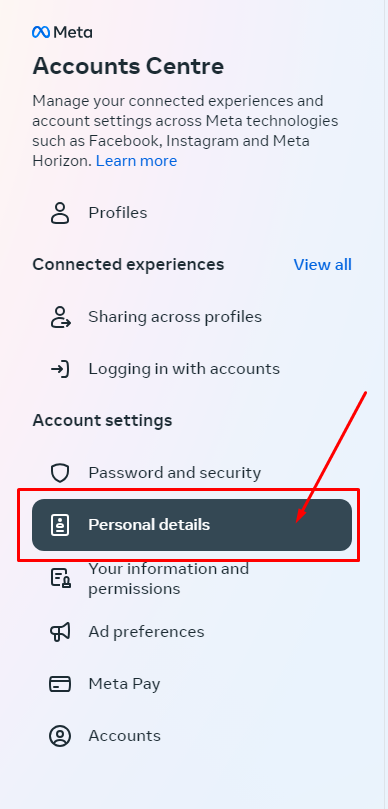Click the Profiles person icon
Screen dimensions: 388x809
coord(60,213)
